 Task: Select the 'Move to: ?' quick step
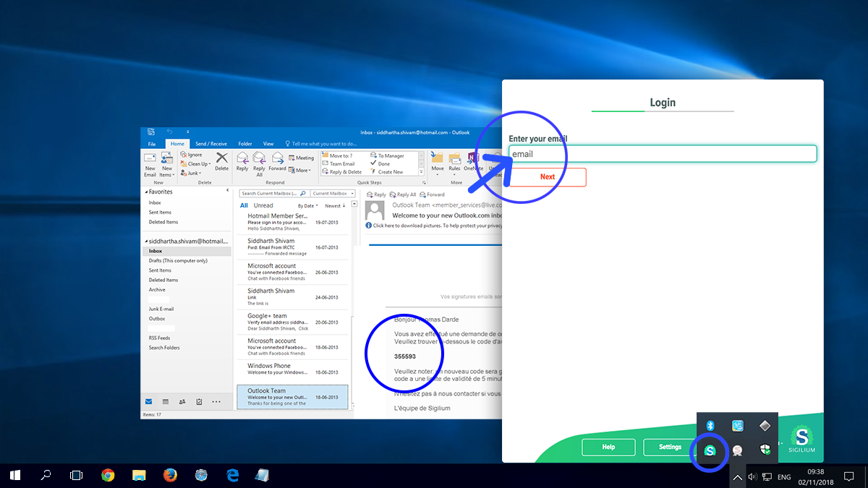(338, 155)
